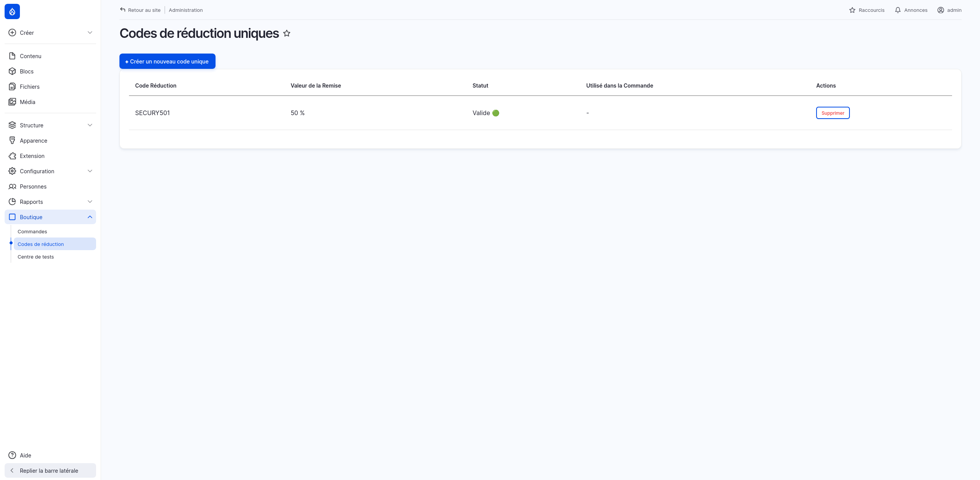Click the Média image icon
The height and width of the screenshot is (480, 980).
click(x=12, y=102)
